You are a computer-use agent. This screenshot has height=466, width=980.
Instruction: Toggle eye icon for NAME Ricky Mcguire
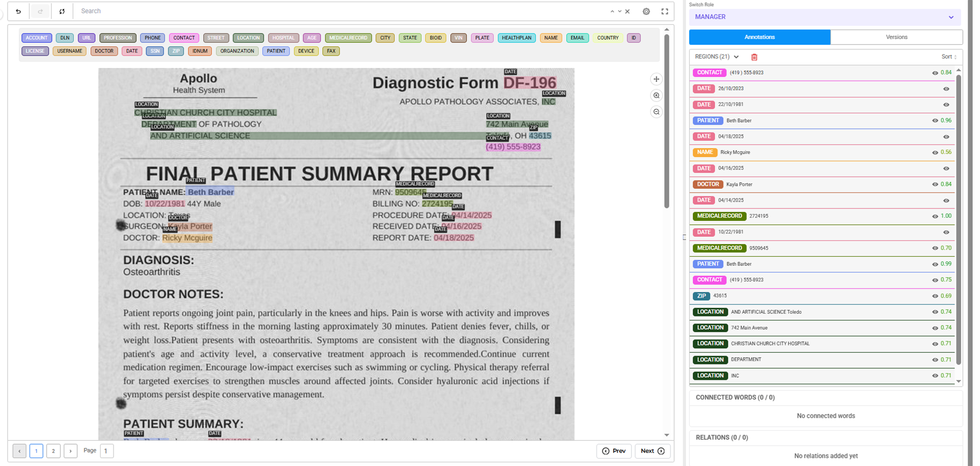point(935,152)
